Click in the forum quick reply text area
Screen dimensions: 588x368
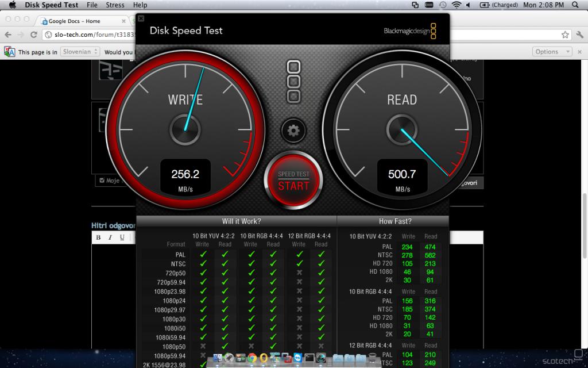point(113,297)
